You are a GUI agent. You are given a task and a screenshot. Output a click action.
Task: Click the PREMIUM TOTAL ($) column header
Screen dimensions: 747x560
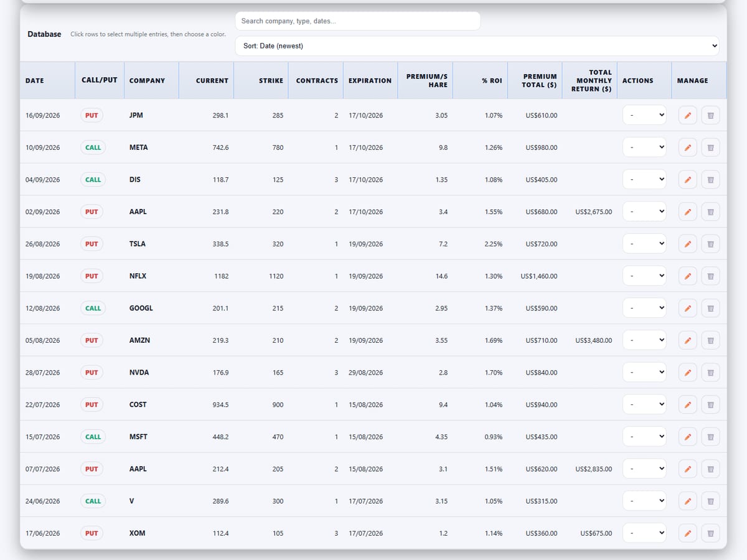tap(535, 80)
